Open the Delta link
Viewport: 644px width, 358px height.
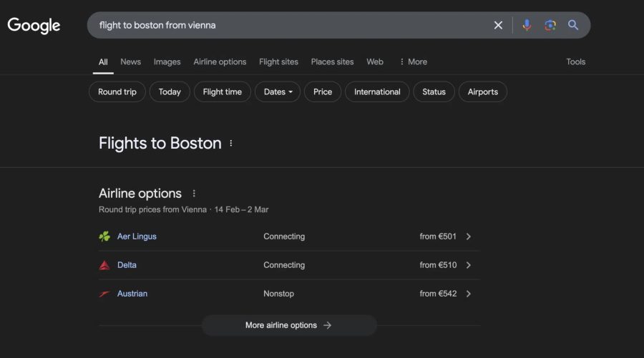(127, 265)
